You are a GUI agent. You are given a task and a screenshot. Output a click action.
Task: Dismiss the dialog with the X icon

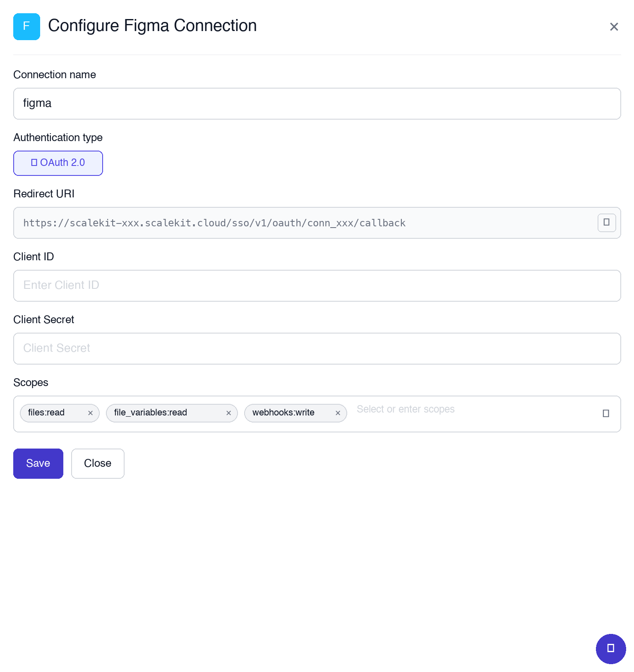pyautogui.click(x=614, y=26)
